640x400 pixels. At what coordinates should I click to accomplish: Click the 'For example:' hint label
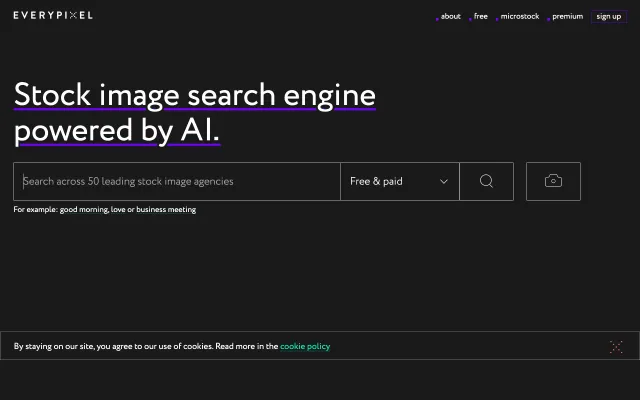point(35,210)
